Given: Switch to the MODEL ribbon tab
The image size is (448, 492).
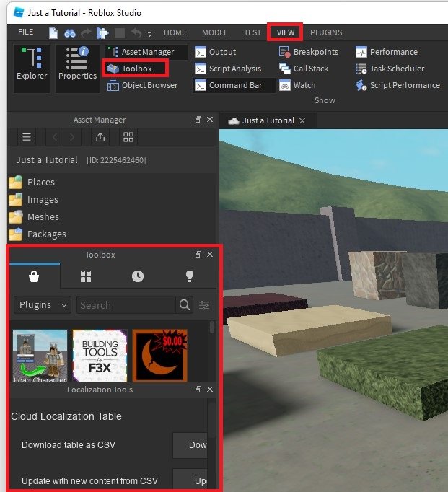Looking at the screenshot, I should (x=214, y=32).
